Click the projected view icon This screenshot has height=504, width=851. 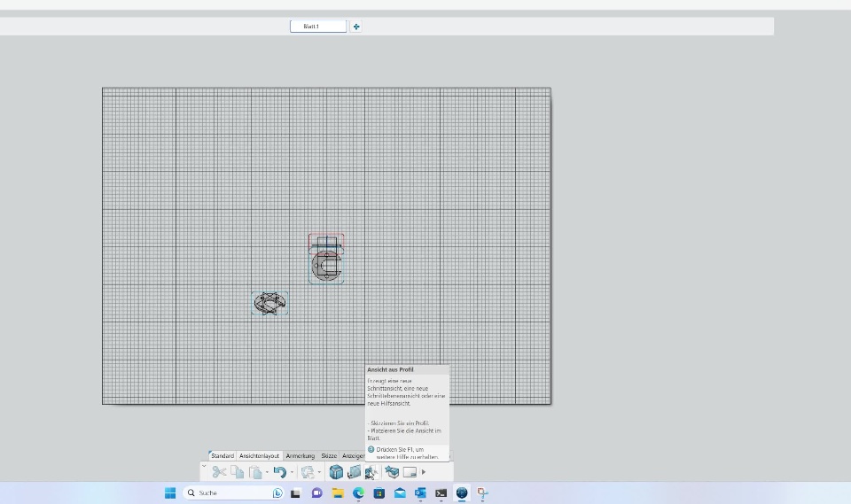[x=355, y=472]
